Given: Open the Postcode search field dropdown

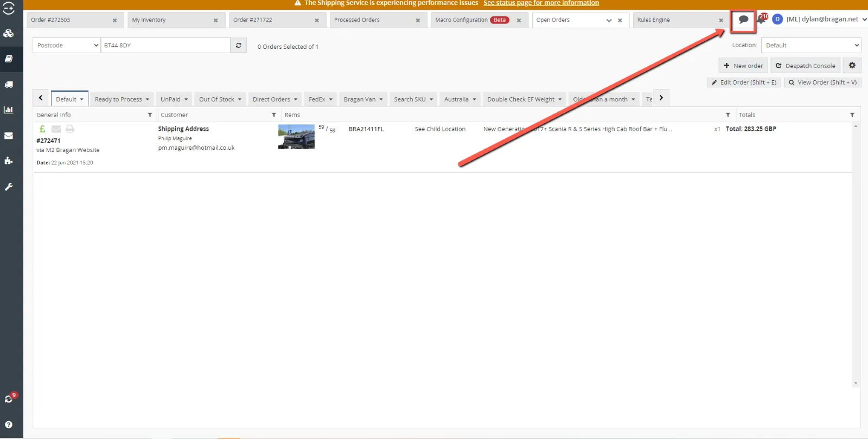Looking at the screenshot, I should 67,46.
